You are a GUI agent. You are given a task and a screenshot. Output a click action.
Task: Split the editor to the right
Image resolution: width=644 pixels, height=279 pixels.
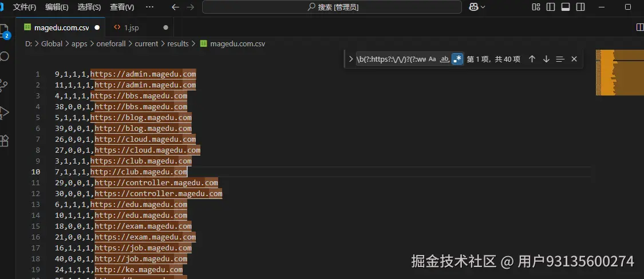(x=640, y=27)
